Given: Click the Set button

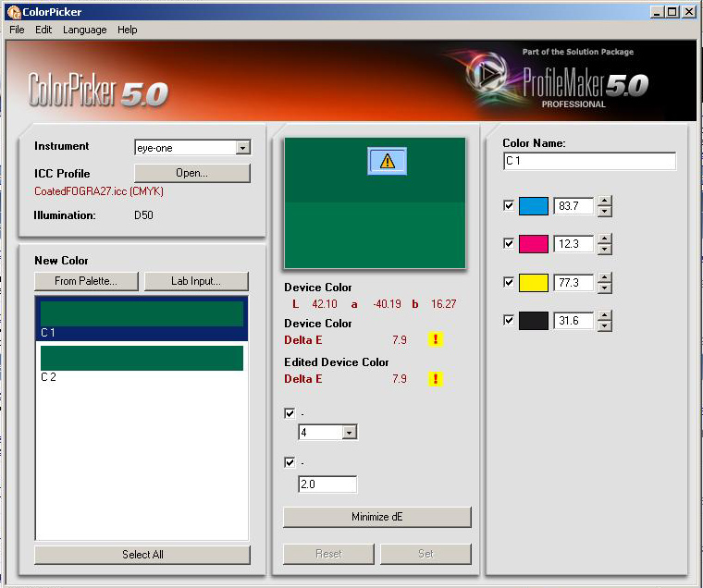Looking at the screenshot, I should (425, 554).
